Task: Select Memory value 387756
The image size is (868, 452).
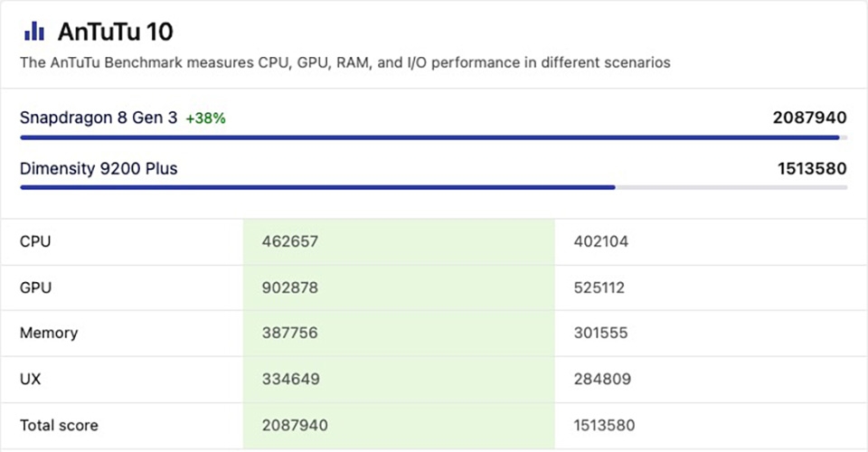Action: (x=290, y=333)
